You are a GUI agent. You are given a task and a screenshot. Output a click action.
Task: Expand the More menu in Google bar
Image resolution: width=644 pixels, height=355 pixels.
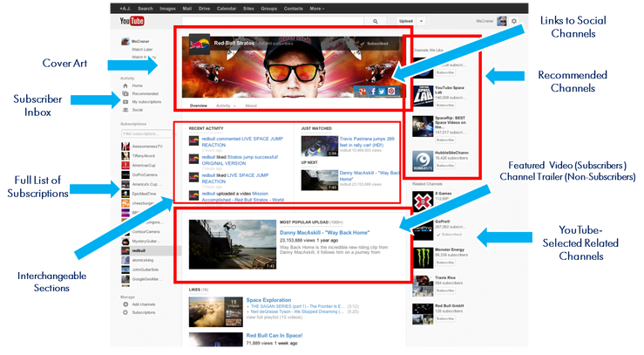[x=316, y=8]
